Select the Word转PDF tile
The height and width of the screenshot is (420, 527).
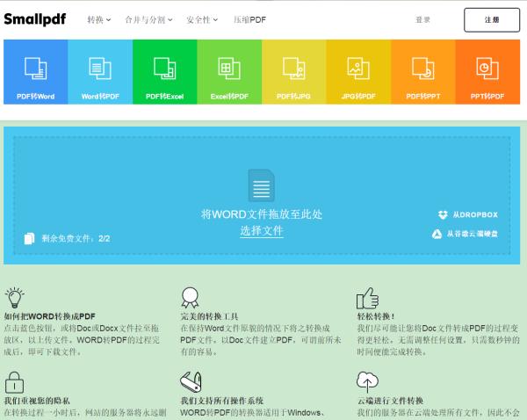click(x=100, y=72)
